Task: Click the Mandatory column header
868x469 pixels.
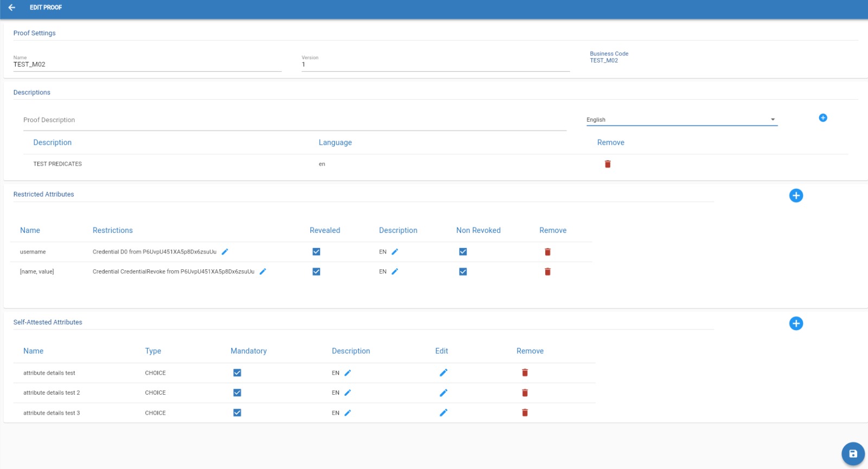Action: (x=248, y=351)
